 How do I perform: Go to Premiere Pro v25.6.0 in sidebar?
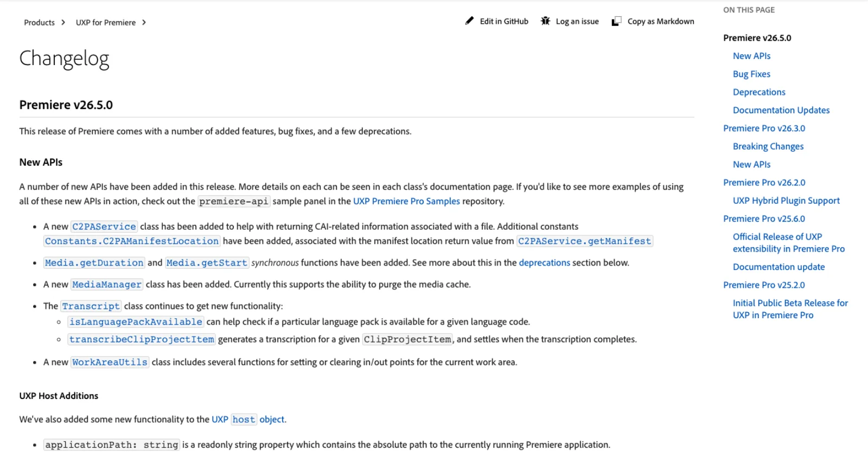[764, 219]
